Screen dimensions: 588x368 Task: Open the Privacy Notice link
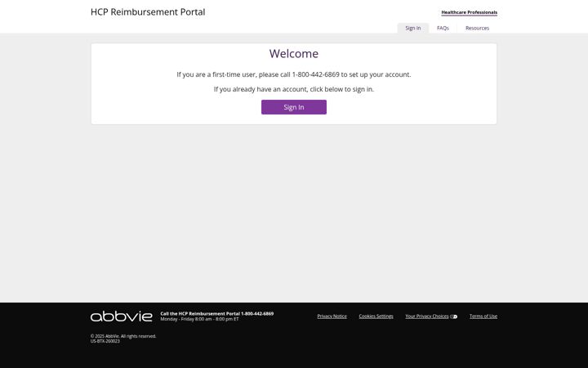[332, 316]
